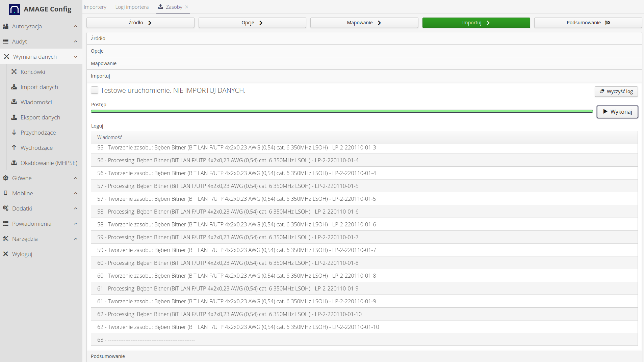Click the Import danych download icon
Screen dimensions: 644x362
coord(14,87)
